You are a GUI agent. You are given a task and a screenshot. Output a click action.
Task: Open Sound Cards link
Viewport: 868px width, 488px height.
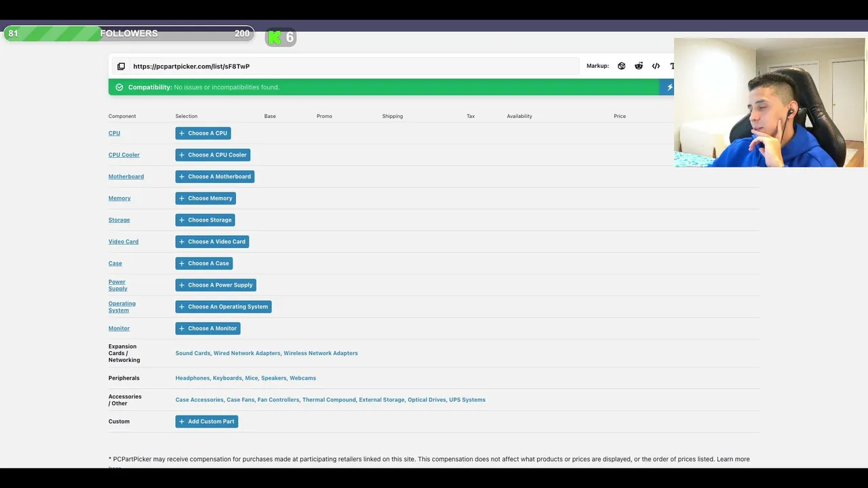(193, 353)
